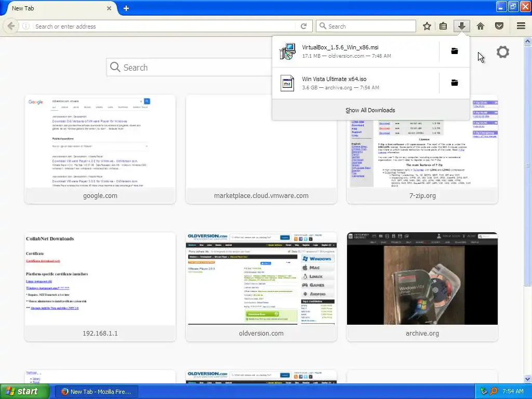Open the archive.org tile

pos(422,287)
